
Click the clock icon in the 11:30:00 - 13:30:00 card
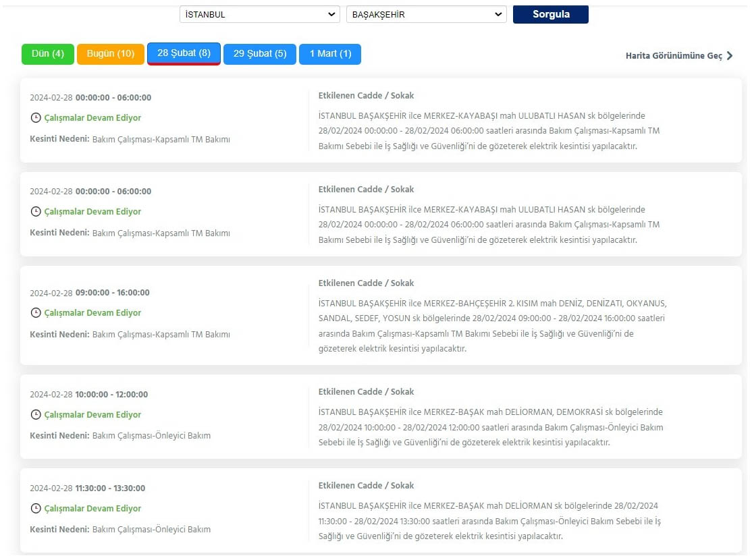36,509
